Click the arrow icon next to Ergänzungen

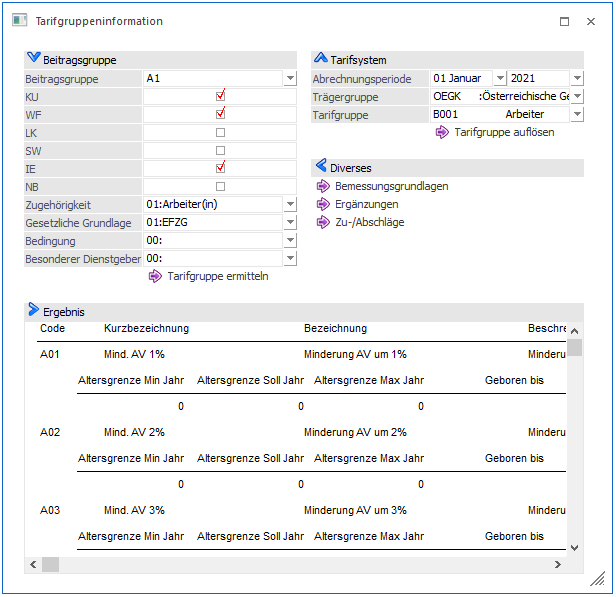(322, 204)
